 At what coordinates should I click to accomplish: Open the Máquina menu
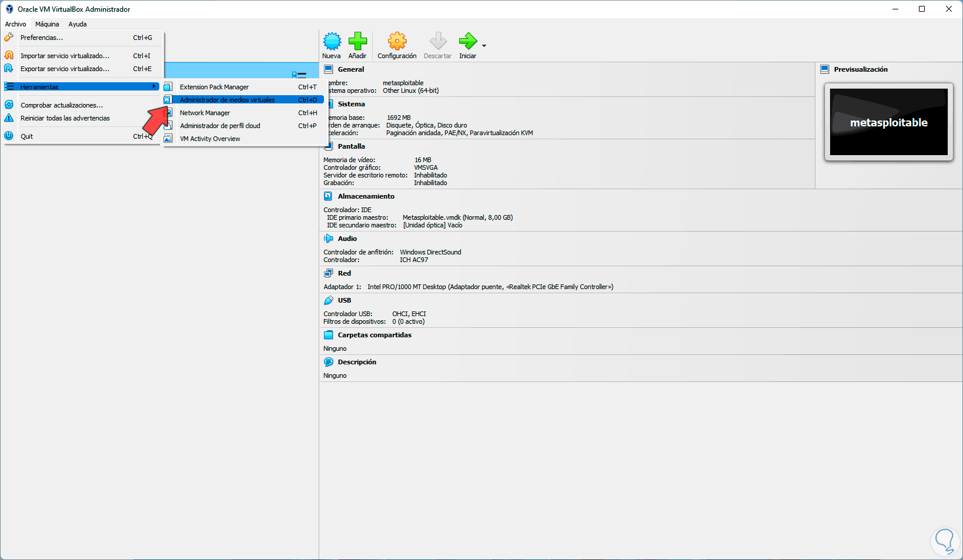tap(47, 24)
